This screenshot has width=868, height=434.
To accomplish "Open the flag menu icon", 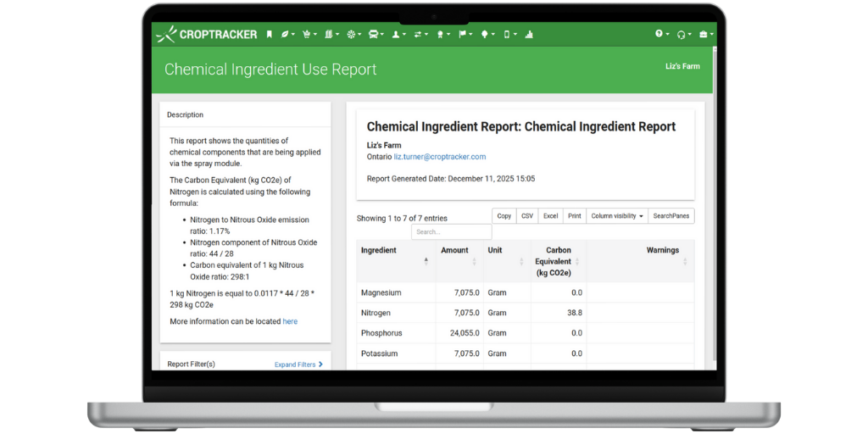I will tap(464, 35).
